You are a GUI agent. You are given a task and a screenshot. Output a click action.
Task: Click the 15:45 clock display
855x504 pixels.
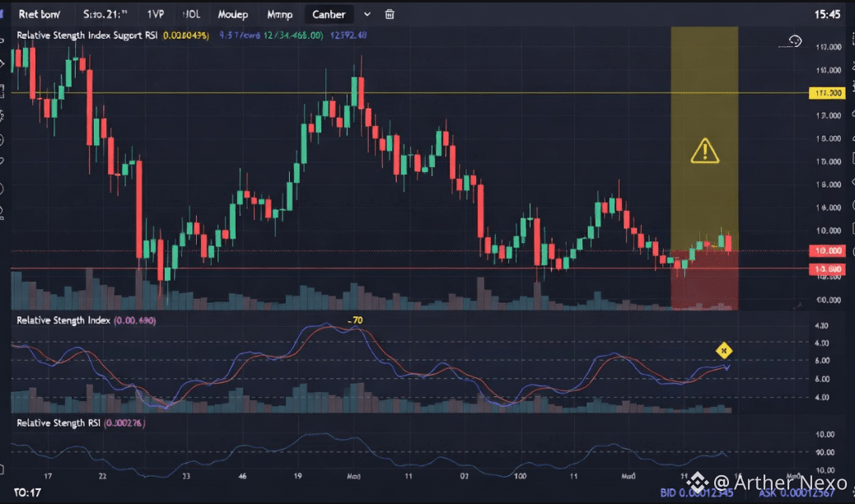[x=827, y=15]
